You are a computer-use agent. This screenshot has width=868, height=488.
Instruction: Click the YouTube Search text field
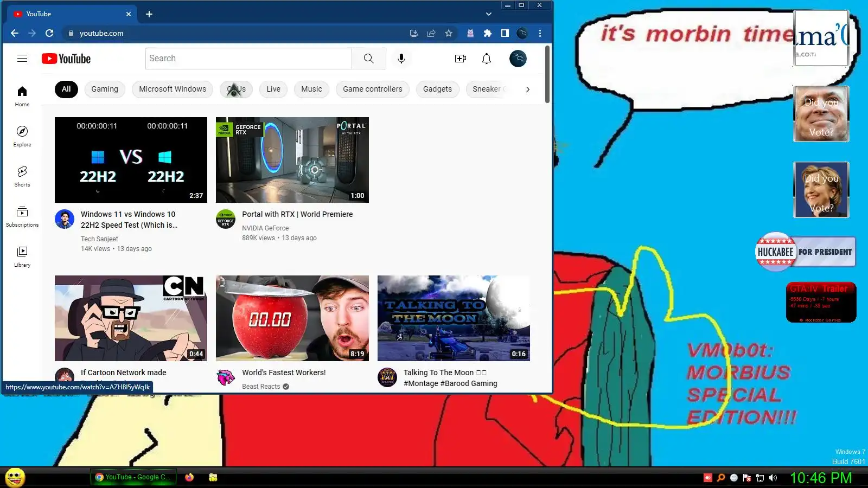pos(248,59)
